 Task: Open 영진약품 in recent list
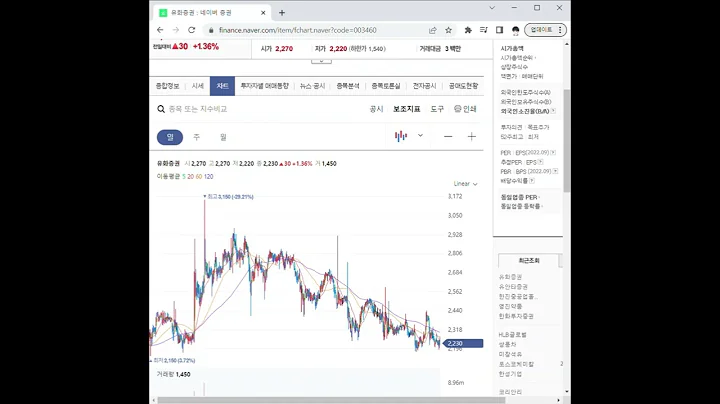coord(511,306)
